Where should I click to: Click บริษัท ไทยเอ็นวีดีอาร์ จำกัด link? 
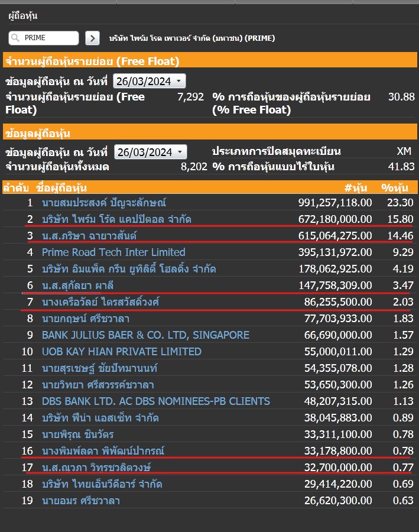pos(102,484)
